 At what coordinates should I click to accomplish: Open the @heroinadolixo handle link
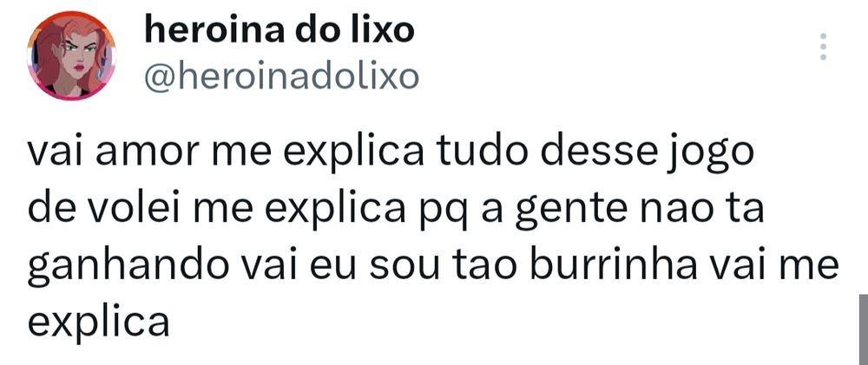pyautogui.click(x=281, y=78)
